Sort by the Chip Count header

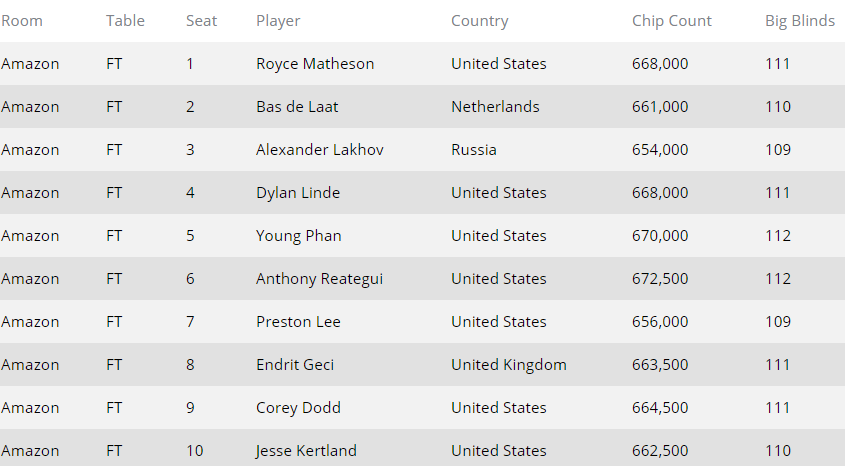coord(672,21)
